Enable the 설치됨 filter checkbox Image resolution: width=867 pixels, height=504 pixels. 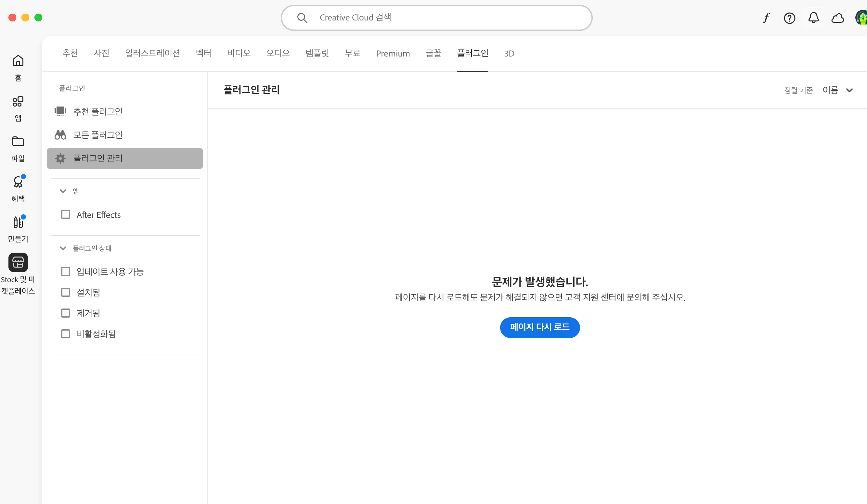pyautogui.click(x=65, y=292)
